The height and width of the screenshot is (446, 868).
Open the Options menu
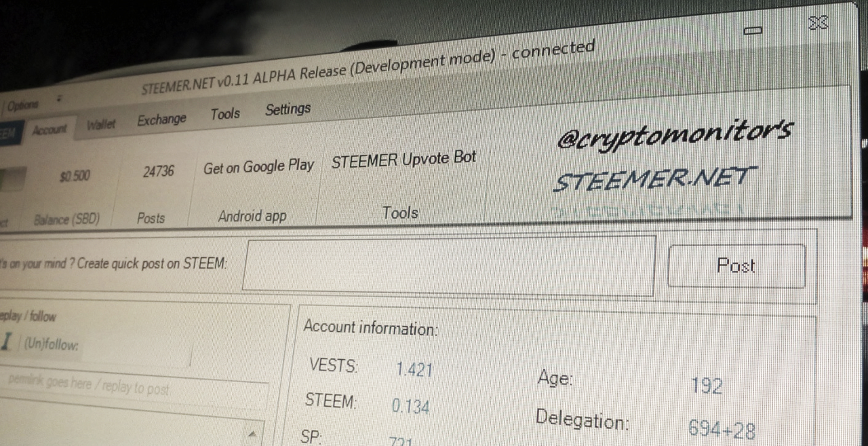coord(24,105)
